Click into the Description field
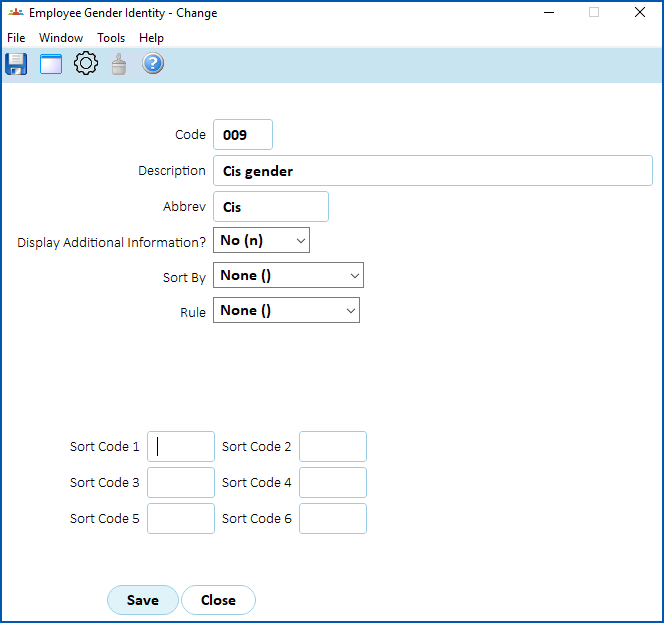Viewport: 664px width, 623px height. point(433,171)
